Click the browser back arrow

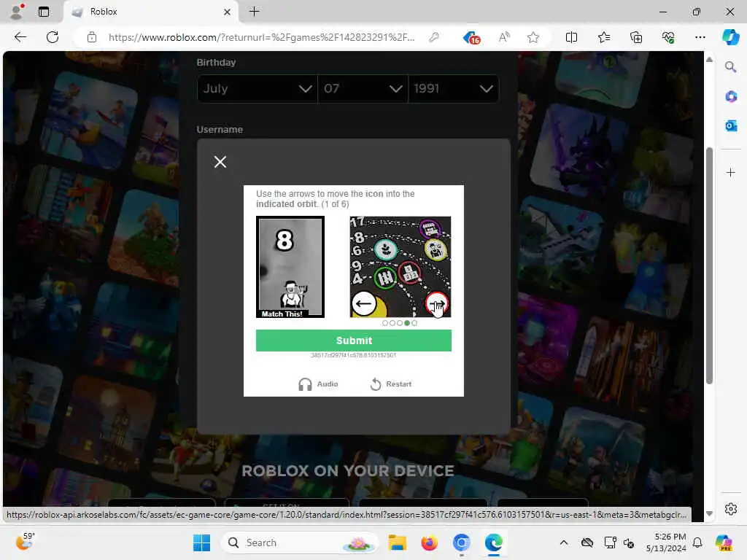tap(20, 37)
